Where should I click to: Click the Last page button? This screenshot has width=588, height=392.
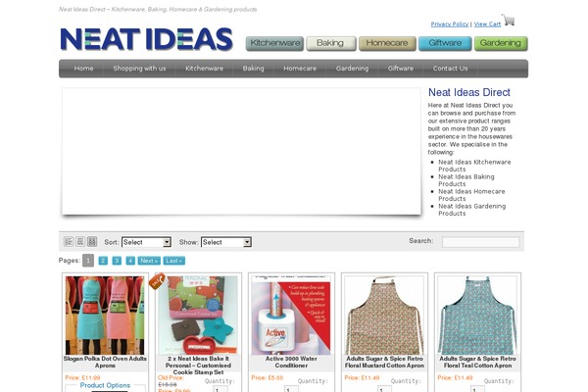[x=174, y=261]
